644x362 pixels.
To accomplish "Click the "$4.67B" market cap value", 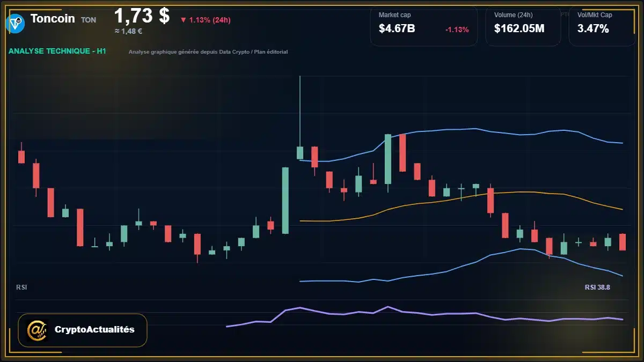I will click(x=397, y=29).
